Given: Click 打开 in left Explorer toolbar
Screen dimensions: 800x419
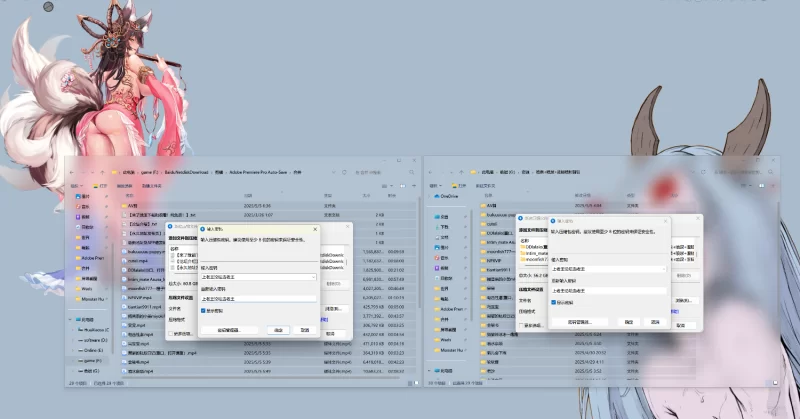Looking at the screenshot, I should pos(100,186).
